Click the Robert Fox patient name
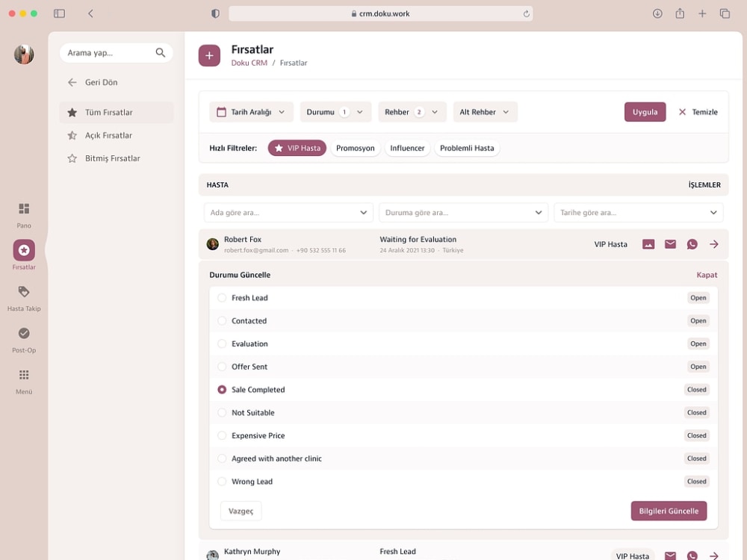747x560 pixels. coord(243,240)
